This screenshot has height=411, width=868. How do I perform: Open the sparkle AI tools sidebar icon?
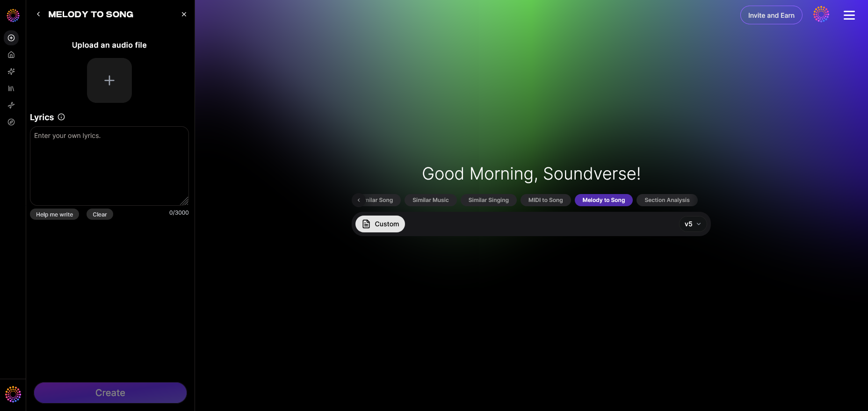click(11, 72)
